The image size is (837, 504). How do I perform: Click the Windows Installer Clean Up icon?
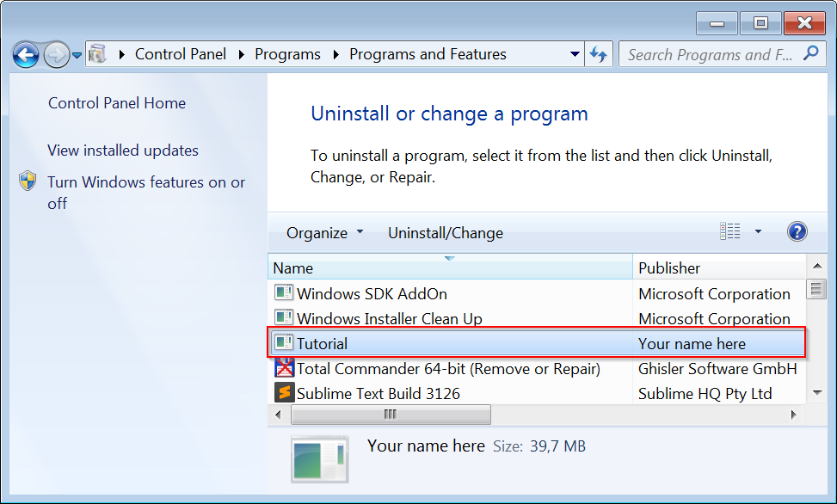point(284,317)
